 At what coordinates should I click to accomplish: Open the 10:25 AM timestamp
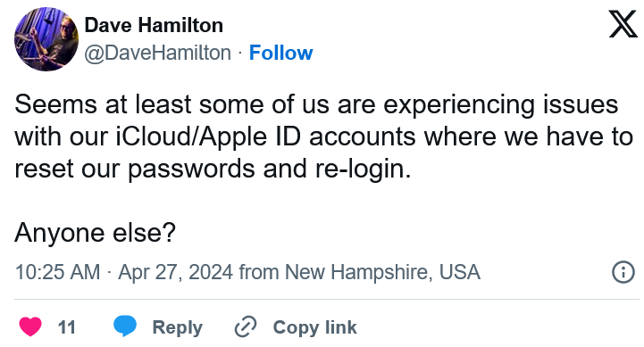(x=57, y=272)
